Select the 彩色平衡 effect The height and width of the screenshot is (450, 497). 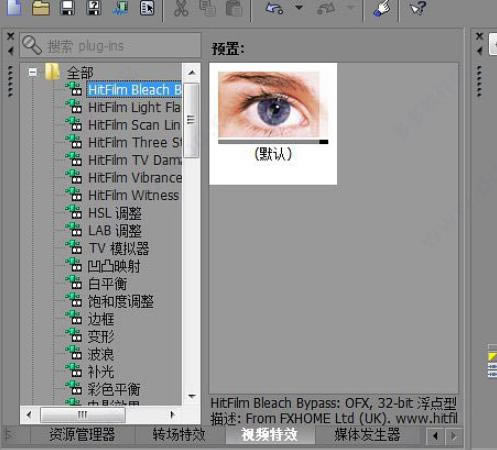pyautogui.click(x=114, y=389)
